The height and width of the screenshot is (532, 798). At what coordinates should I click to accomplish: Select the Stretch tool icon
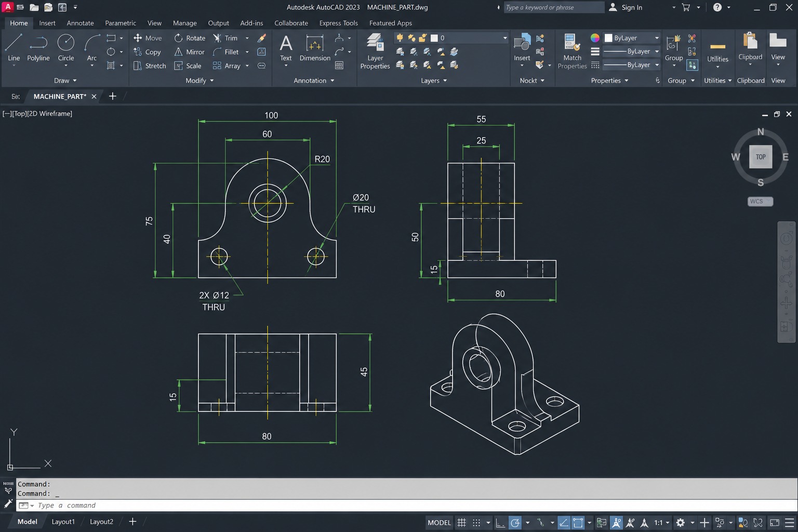pos(138,66)
